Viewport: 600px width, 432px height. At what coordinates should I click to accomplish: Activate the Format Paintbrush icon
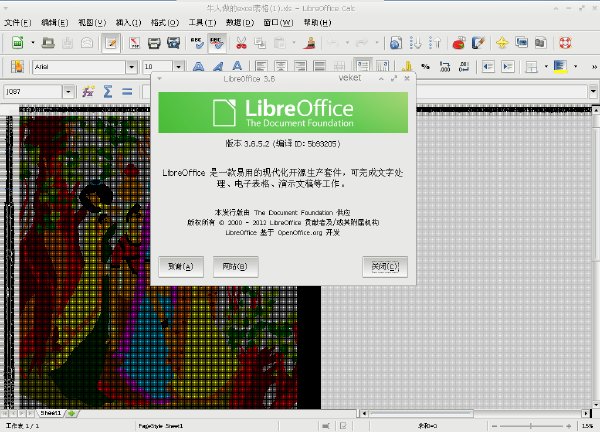pyautogui.click(x=311, y=42)
